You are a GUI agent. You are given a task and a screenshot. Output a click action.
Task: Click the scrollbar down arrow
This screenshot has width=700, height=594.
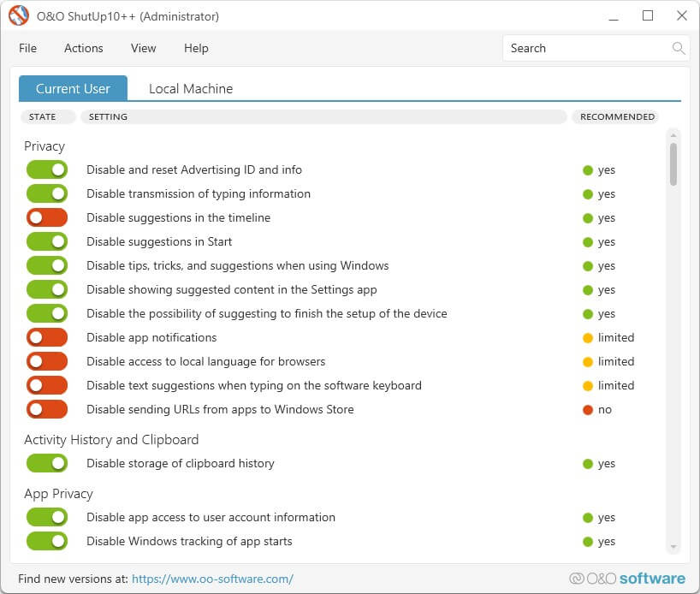(x=673, y=547)
